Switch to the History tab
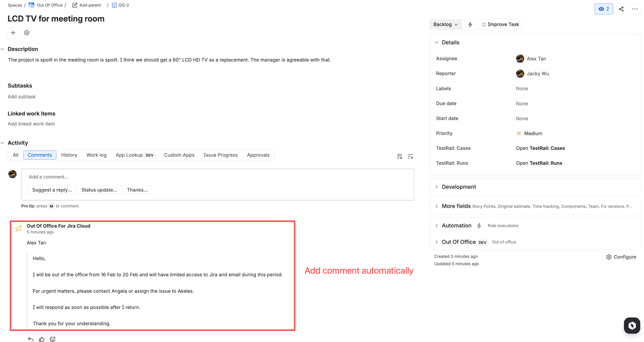 tap(69, 155)
